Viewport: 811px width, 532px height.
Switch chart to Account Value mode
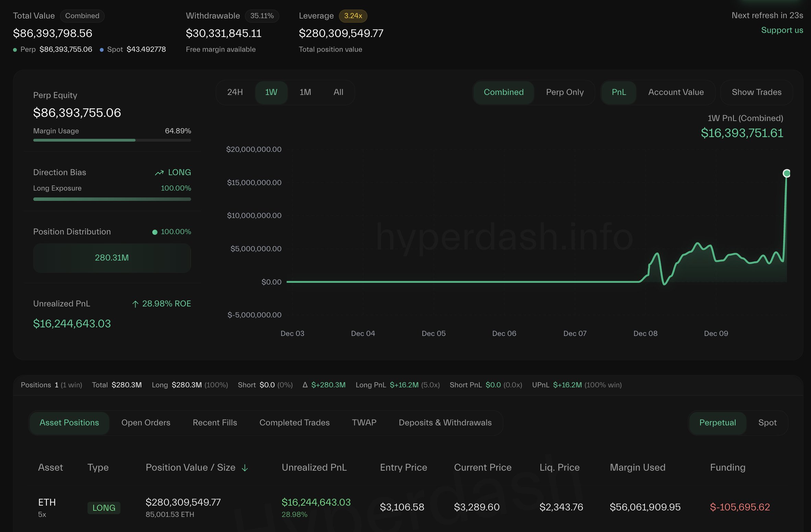pyautogui.click(x=675, y=92)
